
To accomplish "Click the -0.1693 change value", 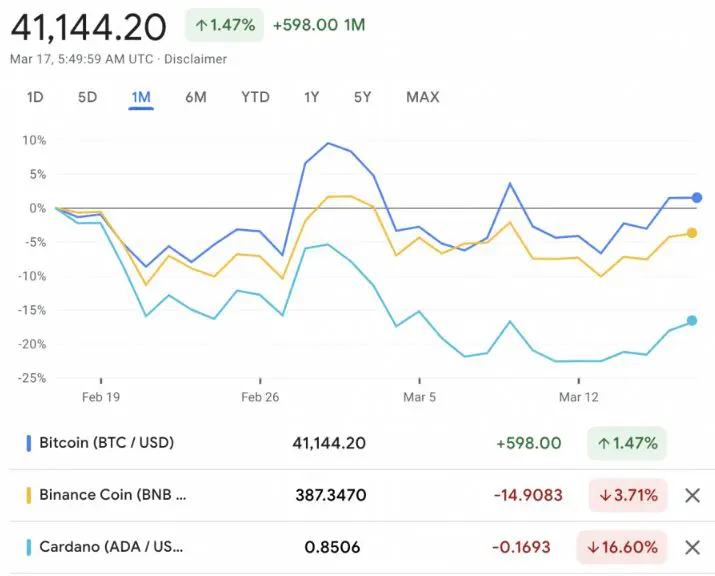I will click(521, 547).
